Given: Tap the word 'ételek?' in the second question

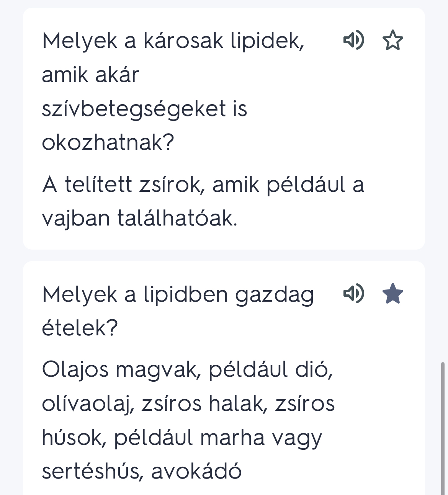Looking at the screenshot, I should pos(80,328).
